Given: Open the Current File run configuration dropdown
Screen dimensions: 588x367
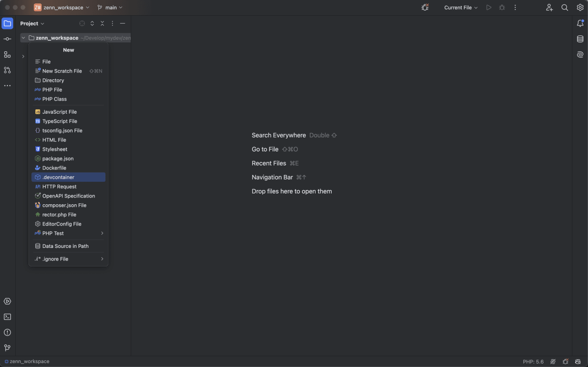Looking at the screenshot, I should point(461,7).
